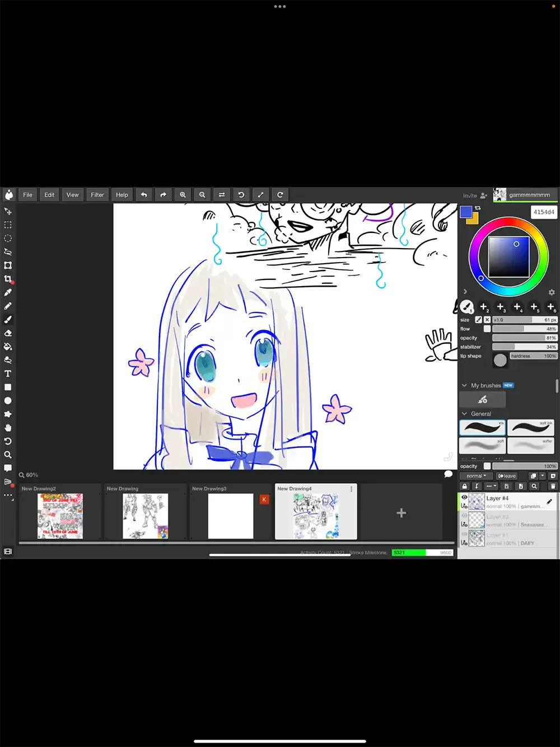
Task: Open the New Drawing2 thumbnail
Action: point(60,516)
